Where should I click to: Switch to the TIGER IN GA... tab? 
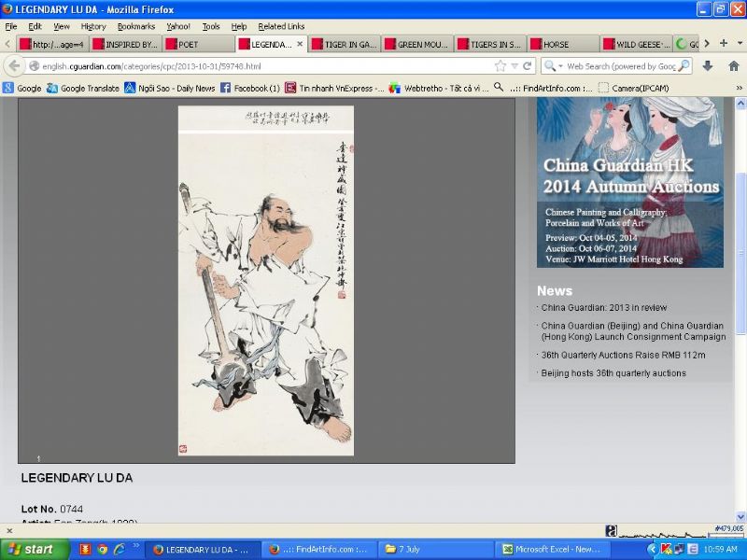point(344,44)
